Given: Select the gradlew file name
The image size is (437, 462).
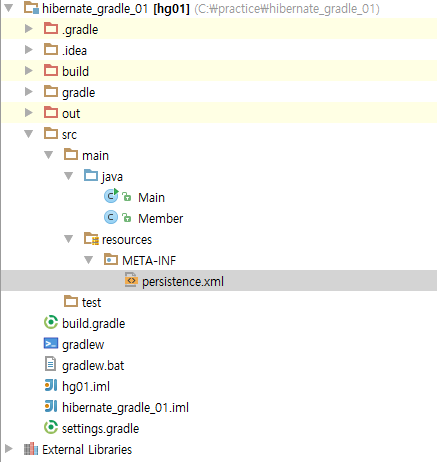Looking at the screenshot, I should pos(83,345).
